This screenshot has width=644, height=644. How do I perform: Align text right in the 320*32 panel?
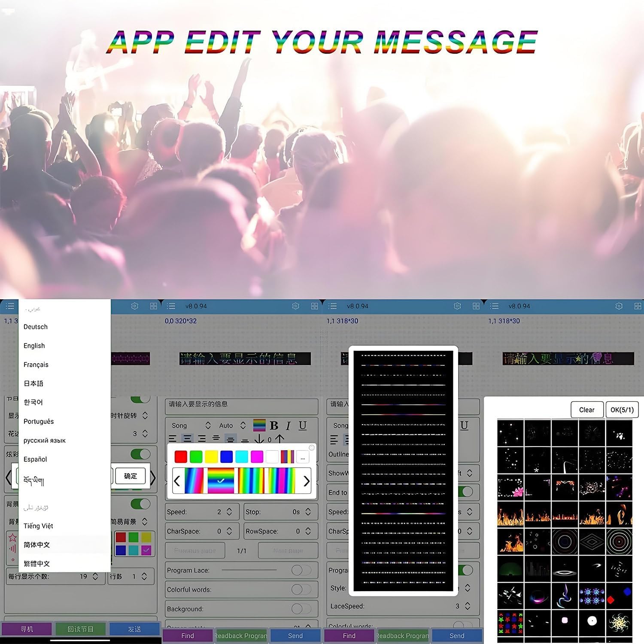point(202,439)
